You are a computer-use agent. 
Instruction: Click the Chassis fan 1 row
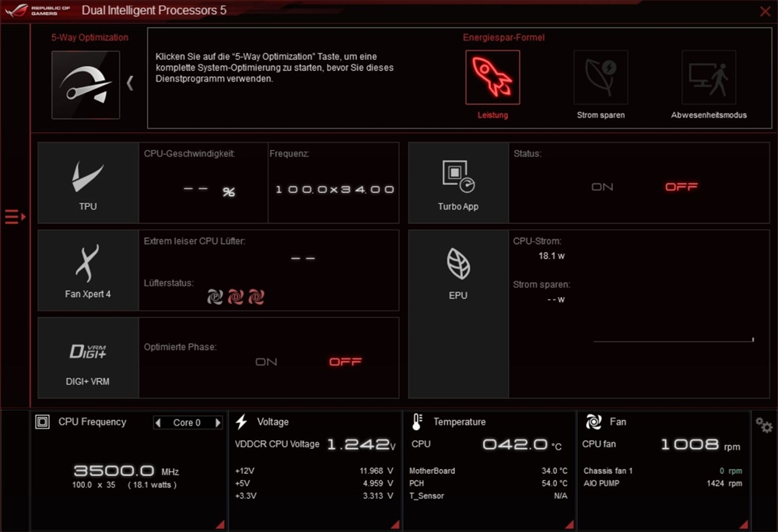(662, 471)
